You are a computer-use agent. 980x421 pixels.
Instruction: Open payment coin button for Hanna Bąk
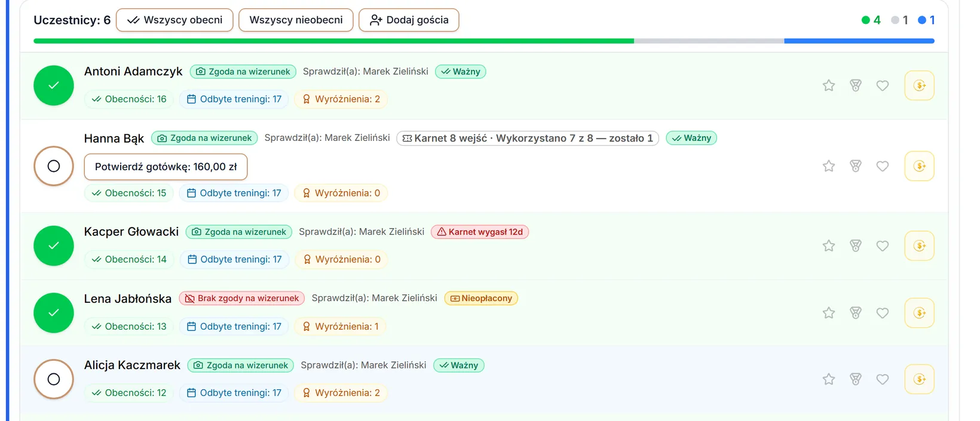[920, 166]
